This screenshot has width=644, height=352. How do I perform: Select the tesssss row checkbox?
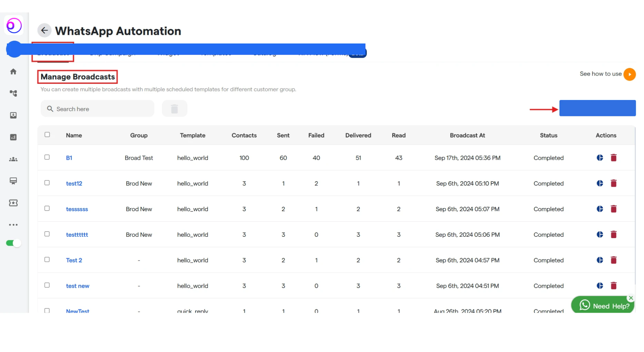(47, 208)
